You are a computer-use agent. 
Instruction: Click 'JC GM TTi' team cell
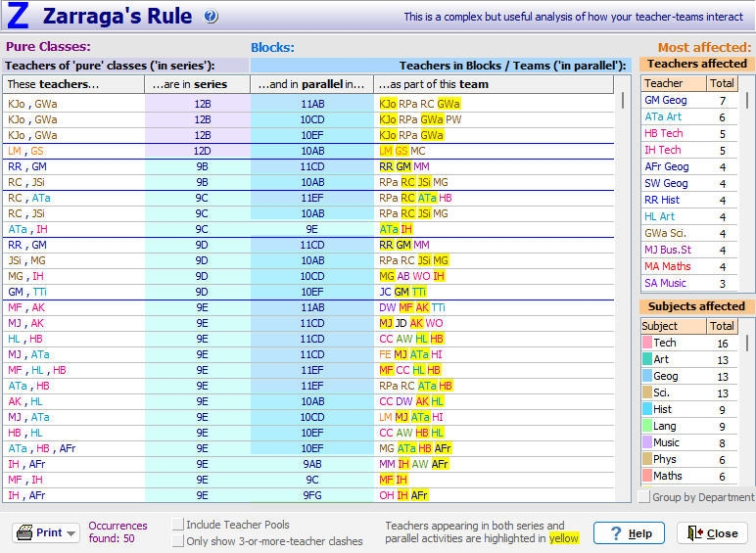[x=494, y=292]
